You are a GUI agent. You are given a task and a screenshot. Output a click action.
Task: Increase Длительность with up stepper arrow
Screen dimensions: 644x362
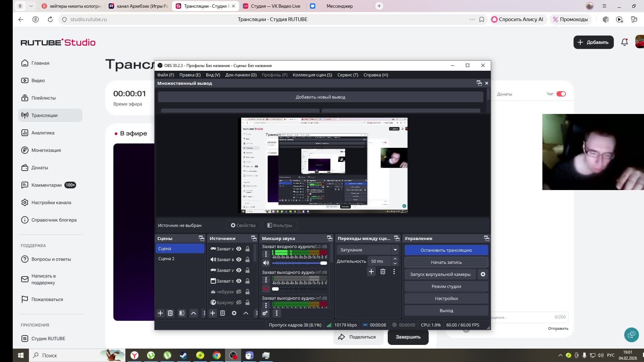click(x=395, y=259)
